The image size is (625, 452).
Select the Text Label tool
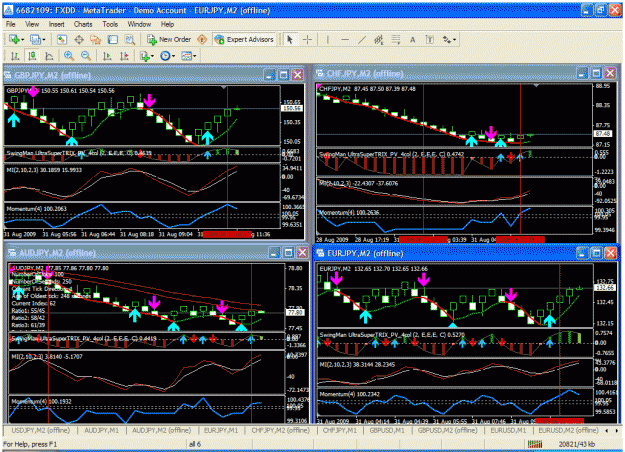click(430, 39)
